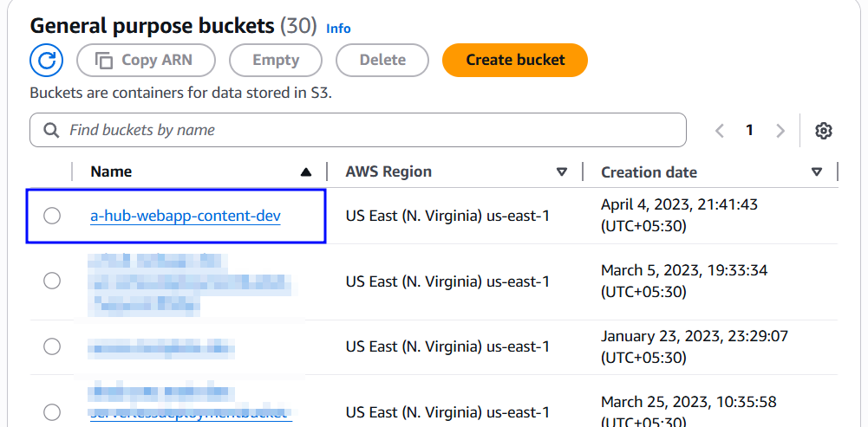Click the Delete button

pos(382,61)
